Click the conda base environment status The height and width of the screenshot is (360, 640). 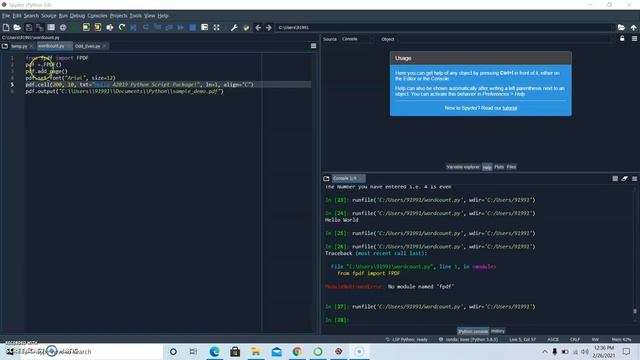[x=468, y=339]
